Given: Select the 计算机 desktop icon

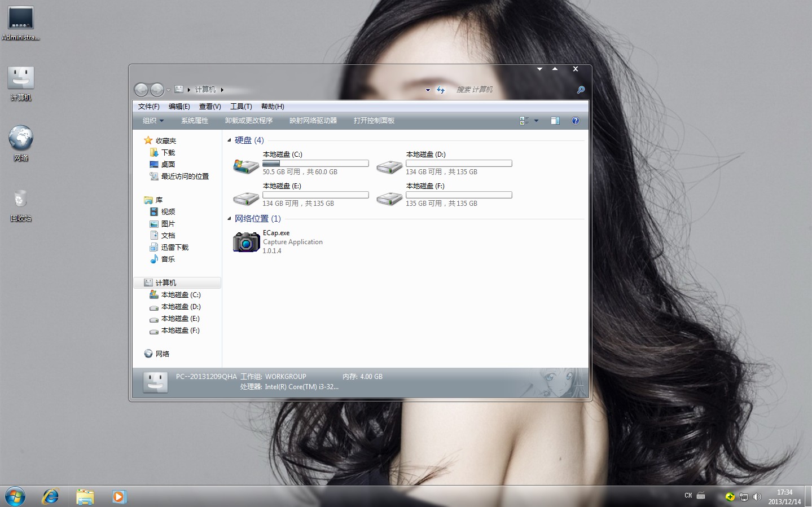Looking at the screenshot, I should point(21,83).
